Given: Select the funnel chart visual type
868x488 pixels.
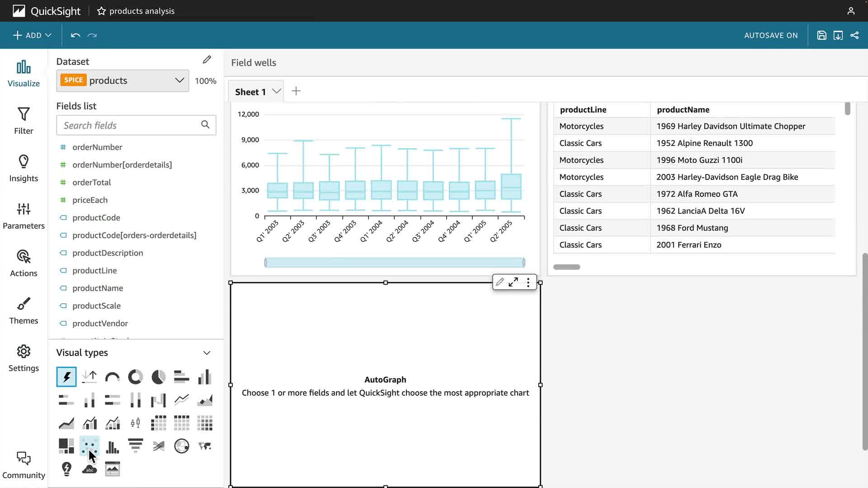Looking at the screenshot, I should click(x=135, y=446).
